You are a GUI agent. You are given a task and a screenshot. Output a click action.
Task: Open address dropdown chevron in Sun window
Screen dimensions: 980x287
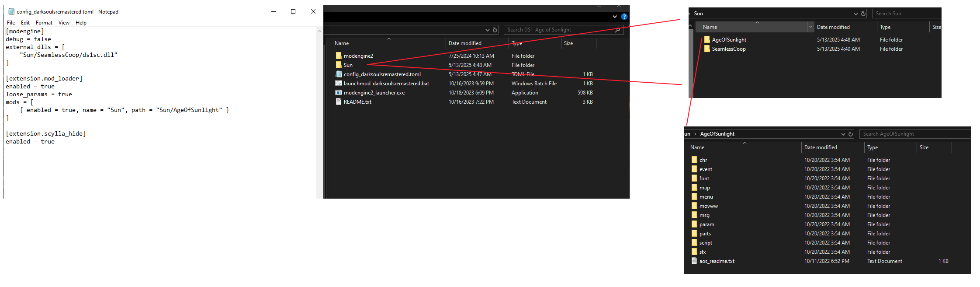tap(856, 14)
